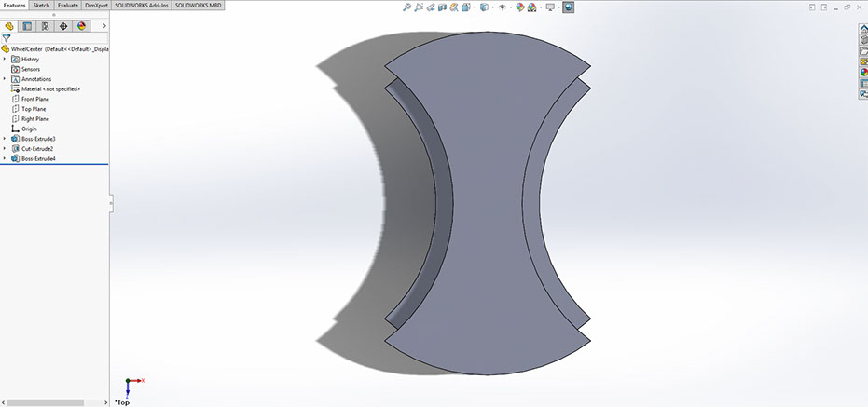Open the ConfigurationManager tab icon
The image size is (868, 407).
point(45,26)
